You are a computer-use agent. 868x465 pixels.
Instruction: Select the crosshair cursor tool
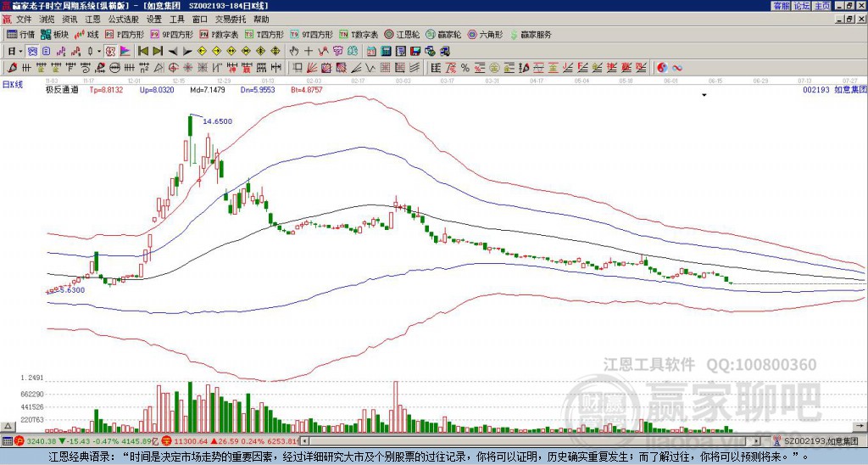click(x=309, y=52)
